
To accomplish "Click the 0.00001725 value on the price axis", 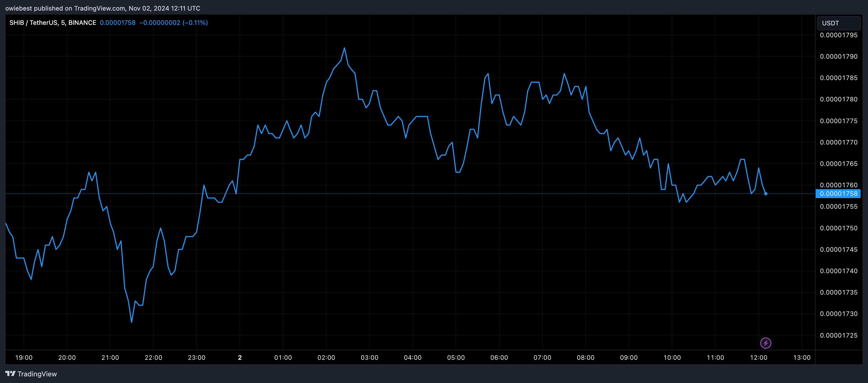I will pos(838,335).
